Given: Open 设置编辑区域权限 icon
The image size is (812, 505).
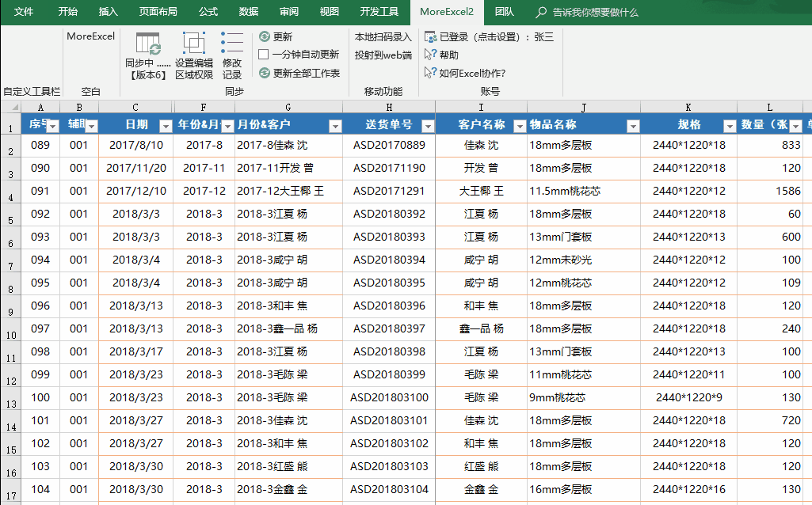Looking at the screenshot, I should click(x=193, y=44).
